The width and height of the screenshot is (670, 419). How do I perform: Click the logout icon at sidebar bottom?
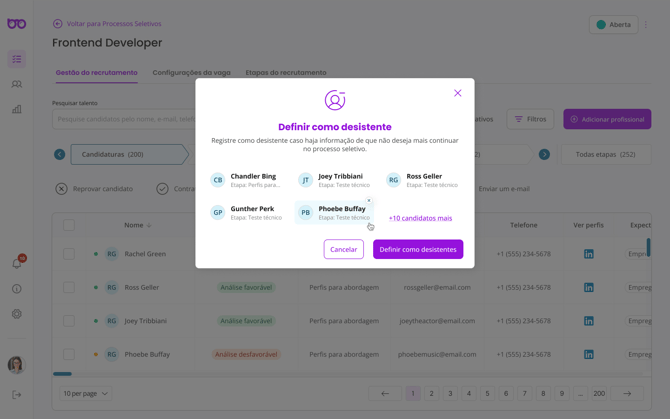[x=17, y=394]
